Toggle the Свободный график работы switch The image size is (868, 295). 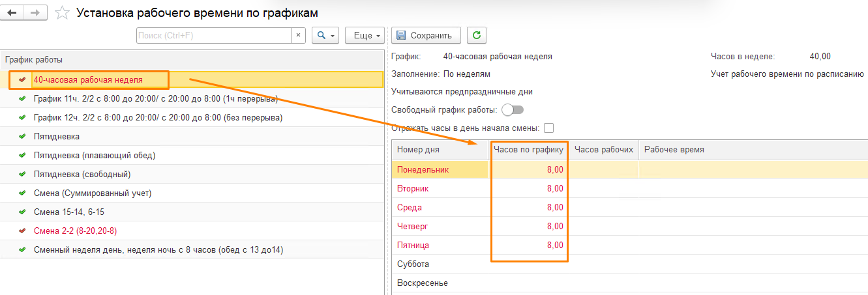[513, 109]
